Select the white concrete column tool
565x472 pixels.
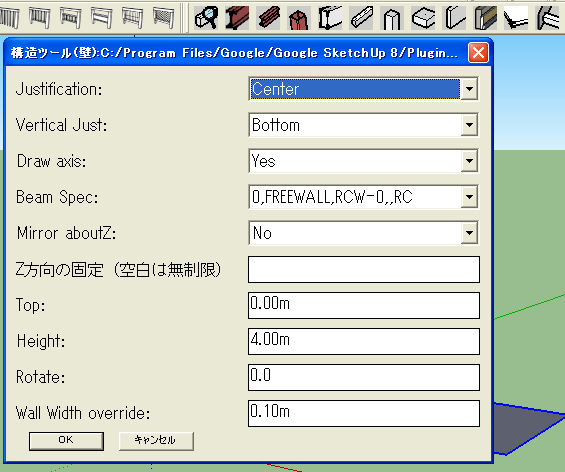click(x=392, y=18)
